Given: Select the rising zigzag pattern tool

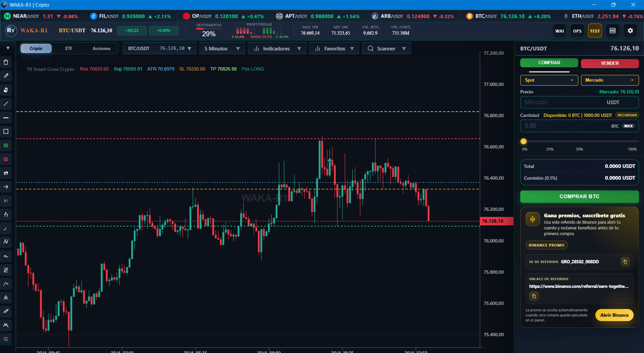Looking at the screenshot, I should pyautogui.click(x=6, y=311).
